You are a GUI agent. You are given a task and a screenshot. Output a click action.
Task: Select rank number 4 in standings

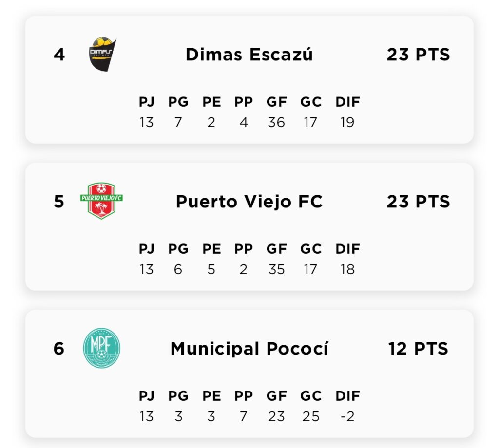click(59, 55)
